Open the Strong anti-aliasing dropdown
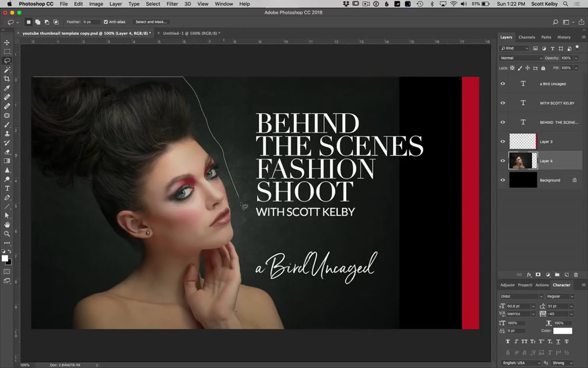Image resolution: width=588 pixels, height=368 pixels. [x=562, y=363]
